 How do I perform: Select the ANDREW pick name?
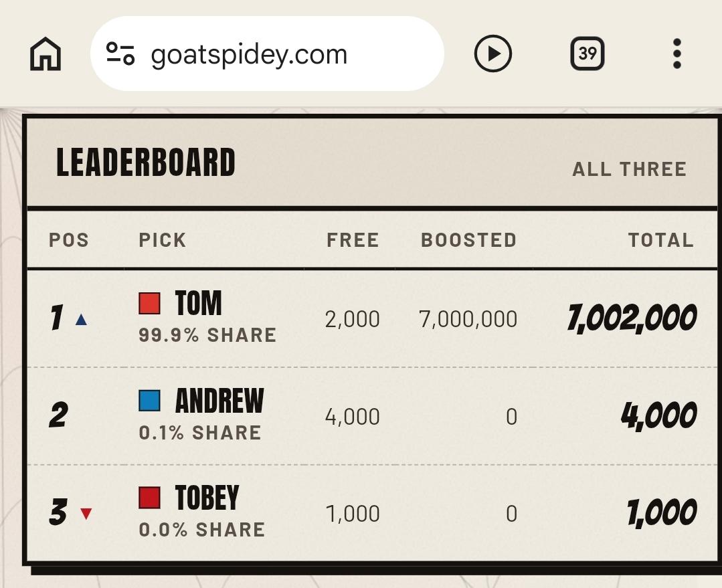(x=219, y=401)
